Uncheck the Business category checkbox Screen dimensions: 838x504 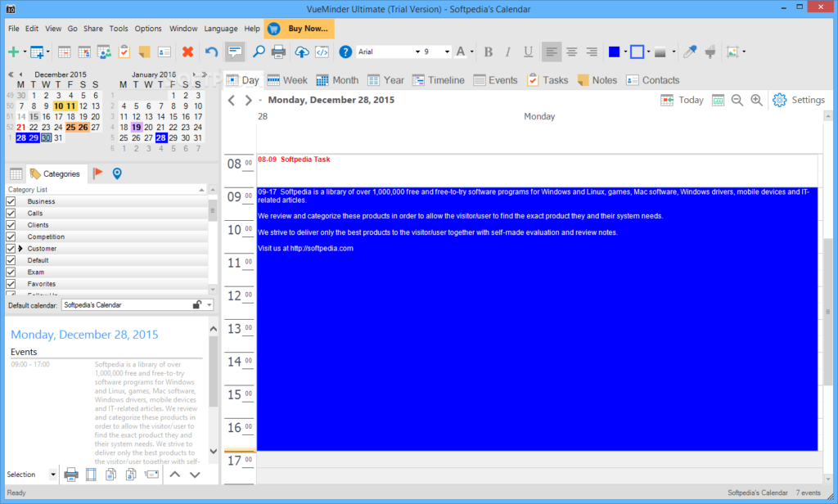click(x=11, y=201)
